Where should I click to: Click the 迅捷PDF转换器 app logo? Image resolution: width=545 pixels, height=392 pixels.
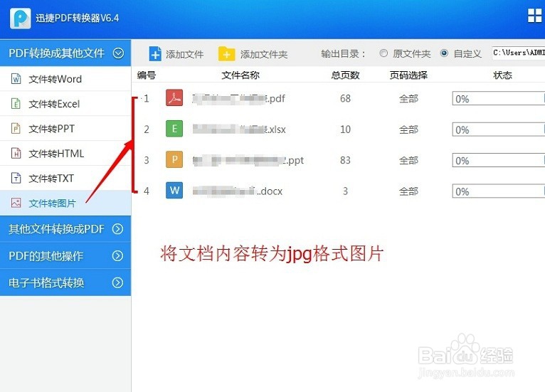[x=20, y=18]
